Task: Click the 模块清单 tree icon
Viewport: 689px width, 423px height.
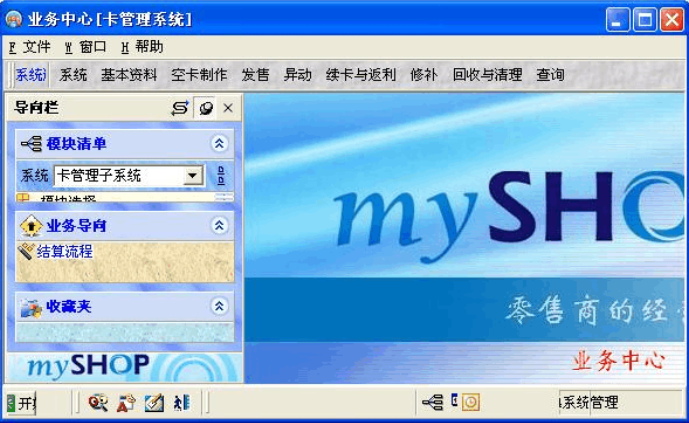Action: click(31, 144)
